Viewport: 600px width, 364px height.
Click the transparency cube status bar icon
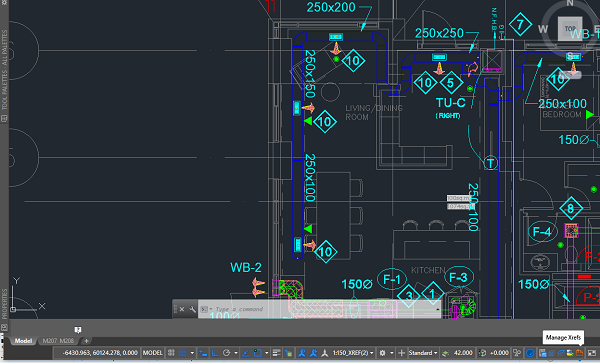289,353
